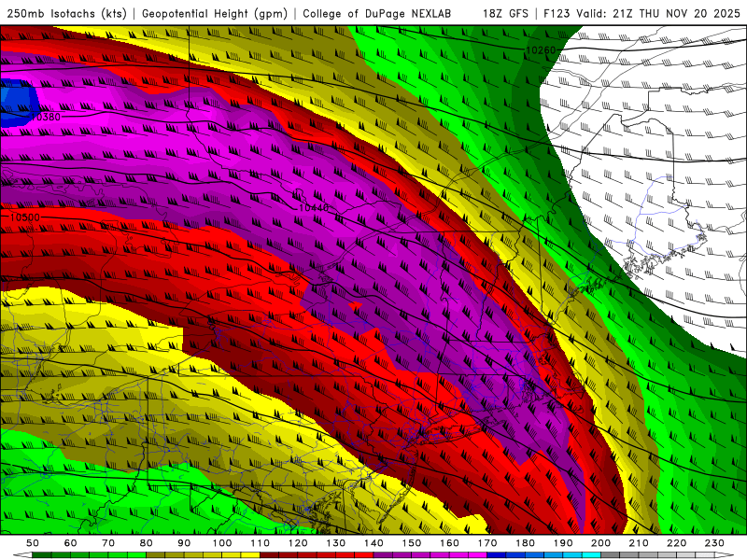
Task: Click the '21Z THU NOV 20 2025' valid time
Action: tap(676, 13)
